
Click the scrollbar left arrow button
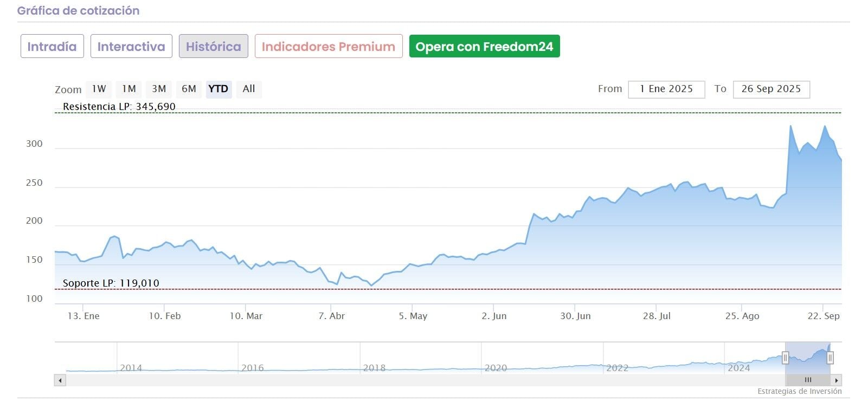coord(60,380)
